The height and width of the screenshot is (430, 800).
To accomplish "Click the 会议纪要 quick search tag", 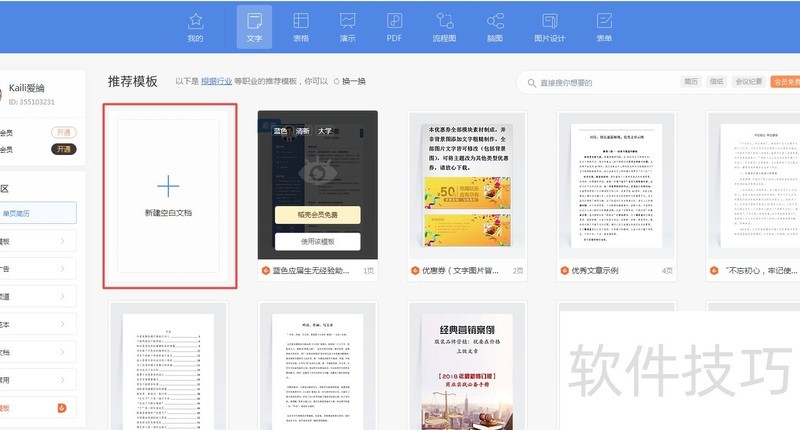I will click(x=748, y=82).
